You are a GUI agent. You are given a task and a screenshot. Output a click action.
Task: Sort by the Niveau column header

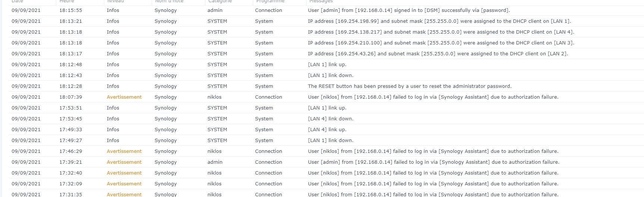pyautogui.click(x=115, y=1)
